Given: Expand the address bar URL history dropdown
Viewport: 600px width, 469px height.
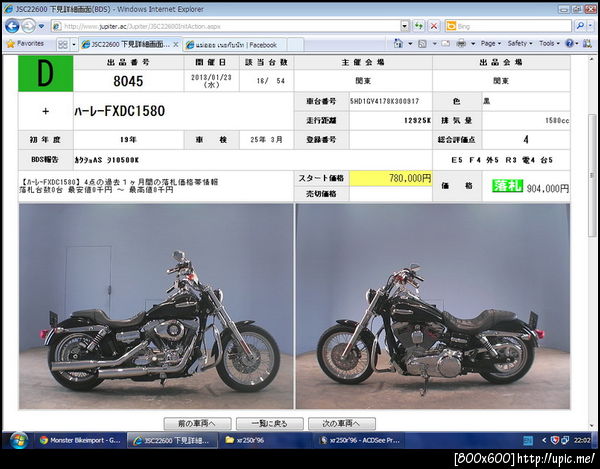Looking at the screenshot, I should 405,26.
